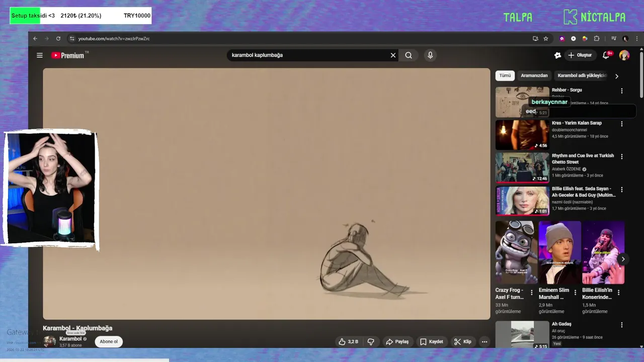This screenshot has width=644, height=362.
Task: Click the search magnifier button
Action: pyautogui.click(x=409, y=55)
